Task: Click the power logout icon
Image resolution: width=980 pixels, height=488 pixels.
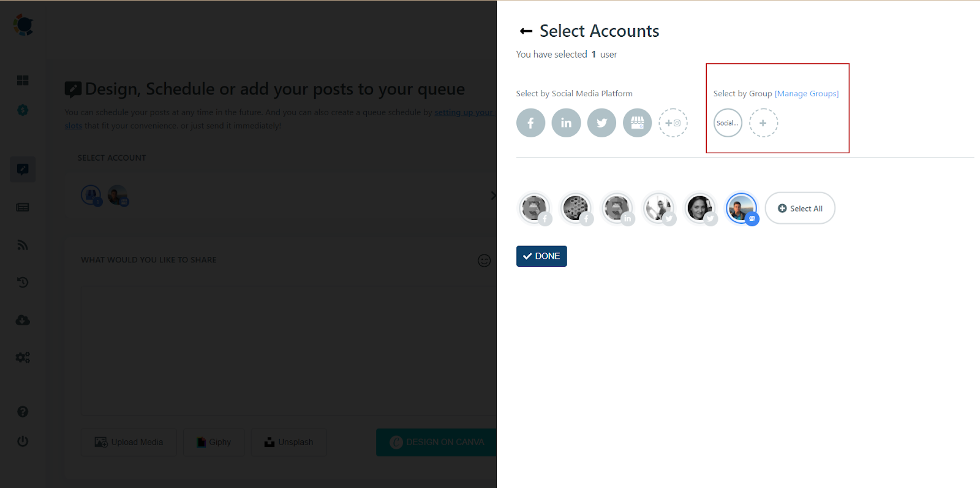Action: [23, 441]
